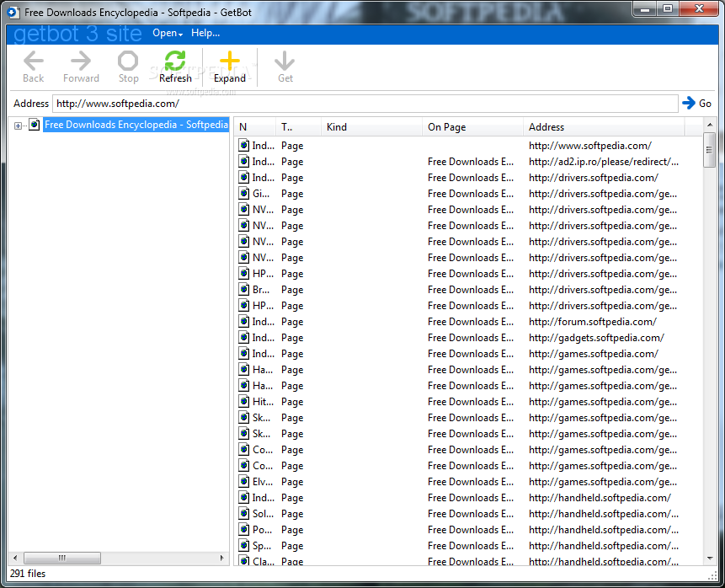Click page icon for ad2.ip.ro redirect row
Viewport: 725px width, 588px height.
point(243,162)
